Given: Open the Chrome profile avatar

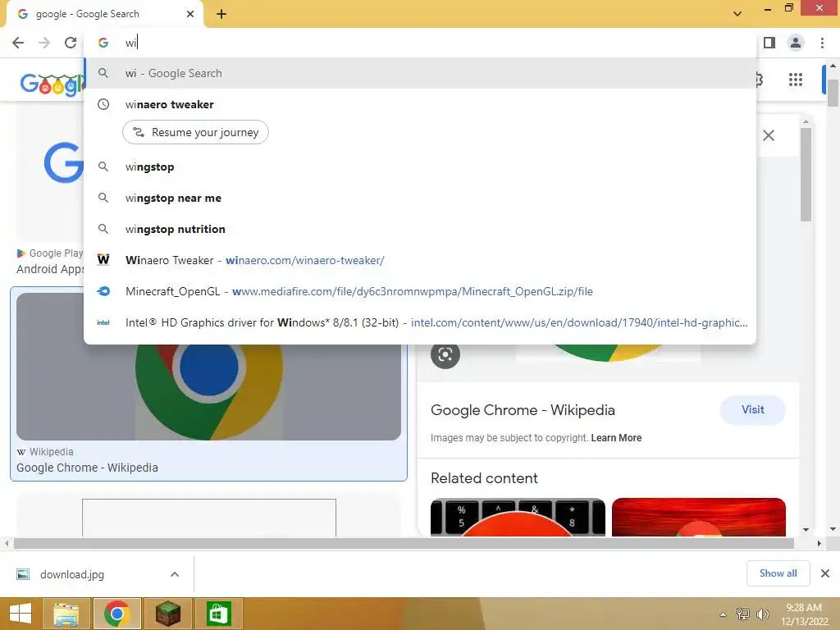Looking at the screenshot, I should point(796,43).
